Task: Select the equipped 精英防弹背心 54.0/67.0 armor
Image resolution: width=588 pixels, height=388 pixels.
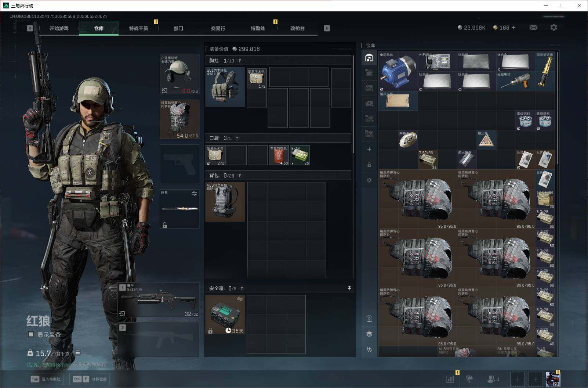Action: point(179,119)
